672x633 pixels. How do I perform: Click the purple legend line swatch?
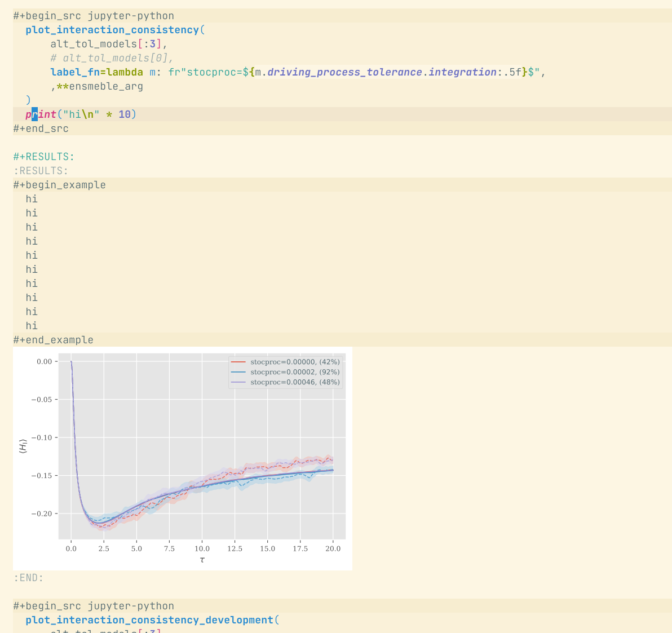click(238, 382)
